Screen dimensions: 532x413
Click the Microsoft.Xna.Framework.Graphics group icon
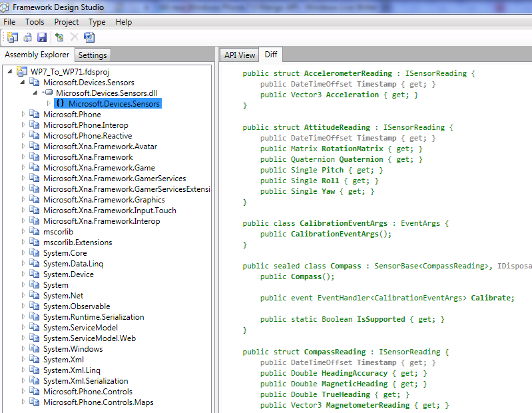click(34, 200)
